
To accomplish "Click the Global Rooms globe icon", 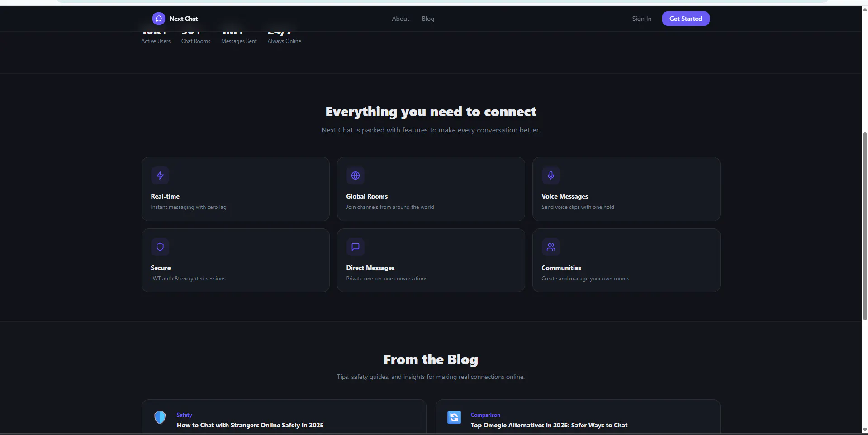I will (x=356, y=175).
